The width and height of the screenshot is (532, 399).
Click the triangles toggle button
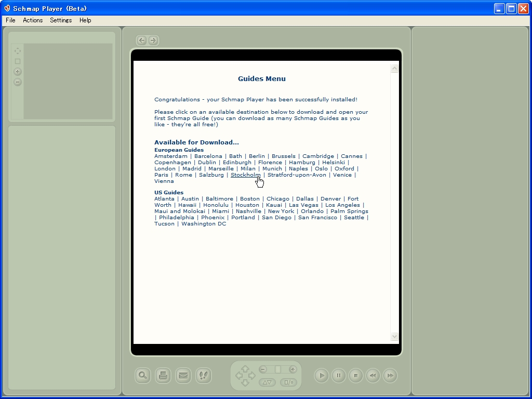tap(267, 382)
